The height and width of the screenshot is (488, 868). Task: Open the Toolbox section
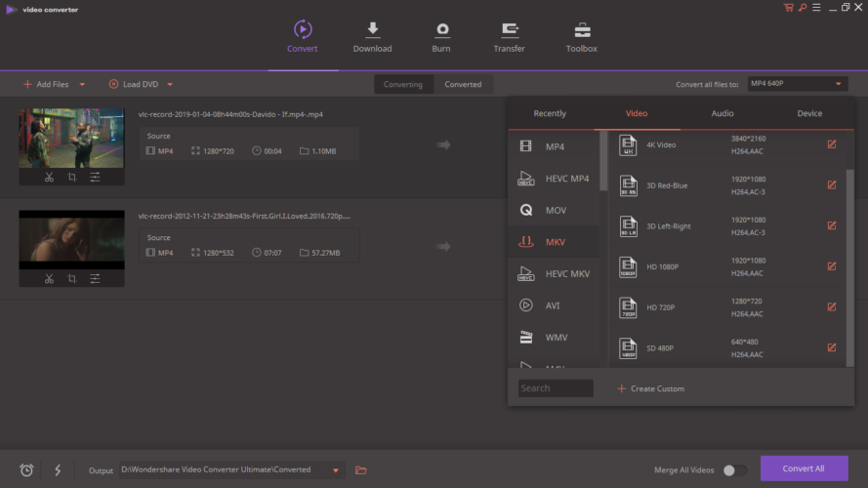point(581,38)
